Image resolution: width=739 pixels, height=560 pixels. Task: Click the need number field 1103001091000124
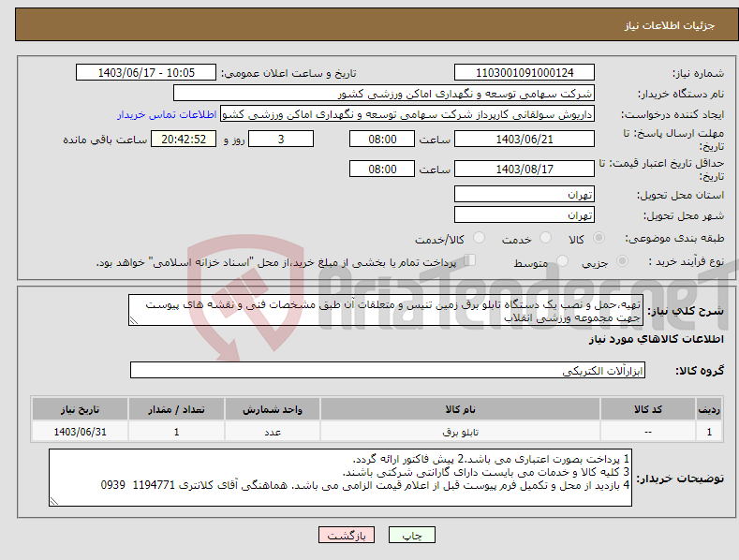tap(525, 73)
